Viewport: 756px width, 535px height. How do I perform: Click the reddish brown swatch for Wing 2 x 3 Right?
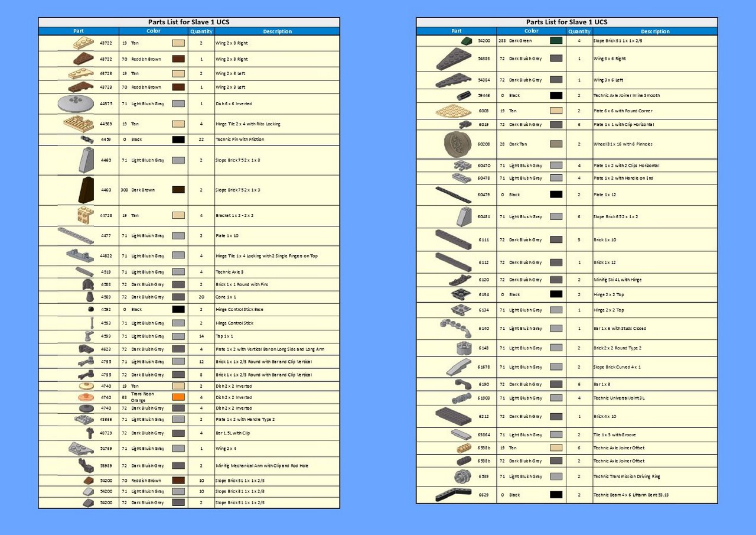click(x=178, y=59)
